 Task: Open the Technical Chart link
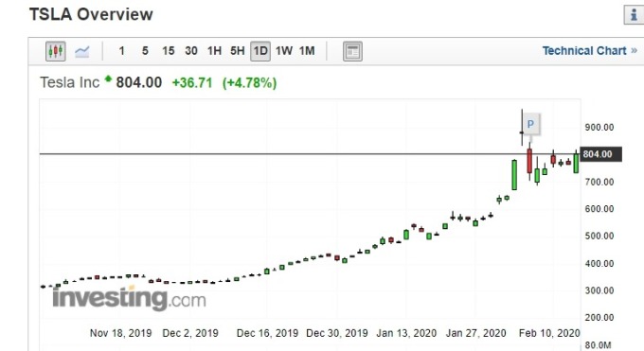(x=590, y=50)
